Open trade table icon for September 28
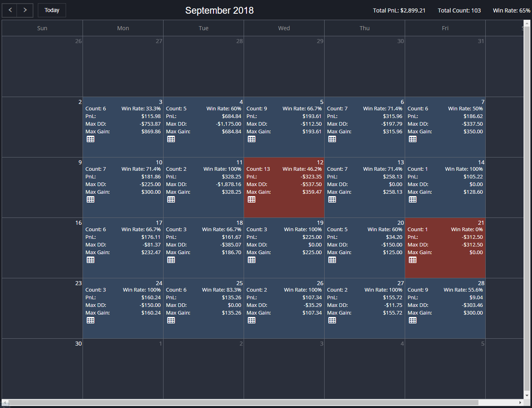The height and width of the screenshot is (408, 532). click(413, 320)
